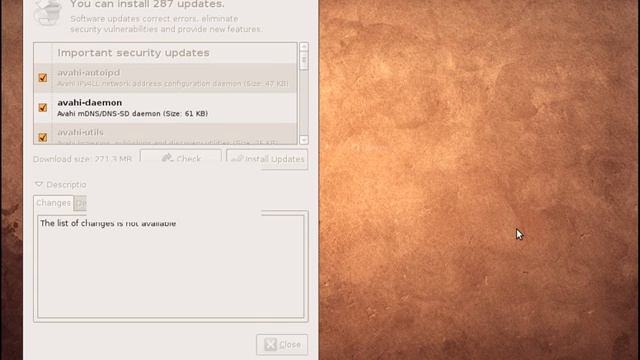Close the Update Manager window
640x360 pixels.
pos(282,344)
